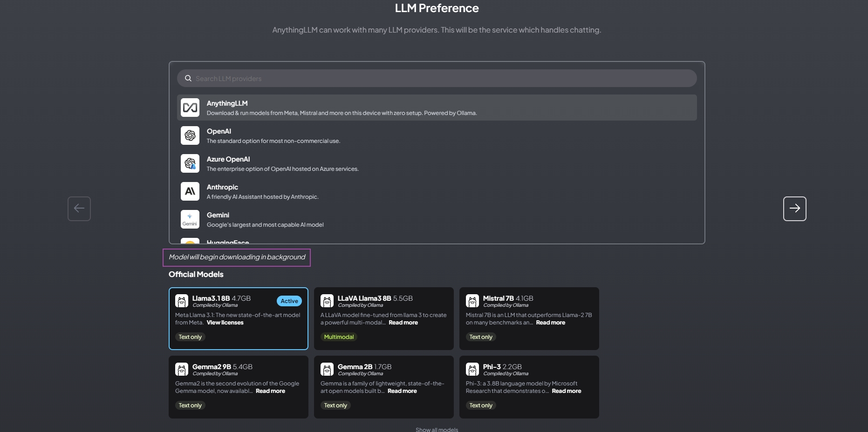Go back using the left arrow button
This screenshot has width=868, height=432.
pos(79,209)
